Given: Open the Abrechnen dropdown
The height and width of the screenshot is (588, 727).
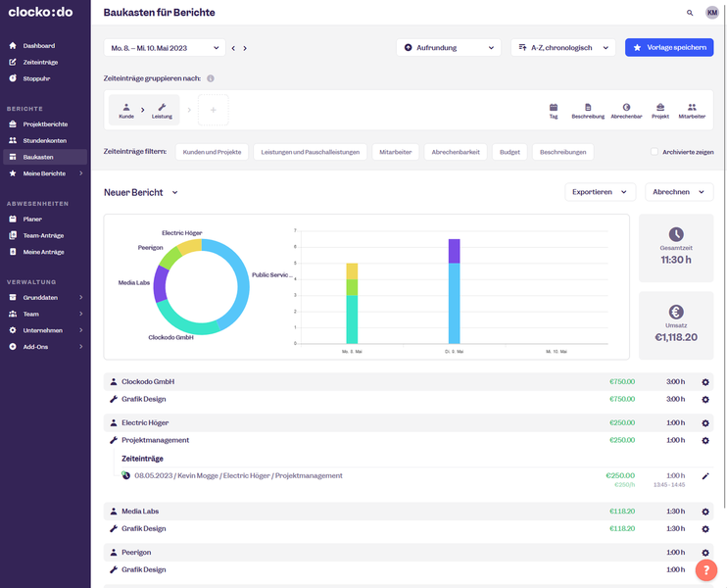Looking at the screenshot, I should click(679, 192).
